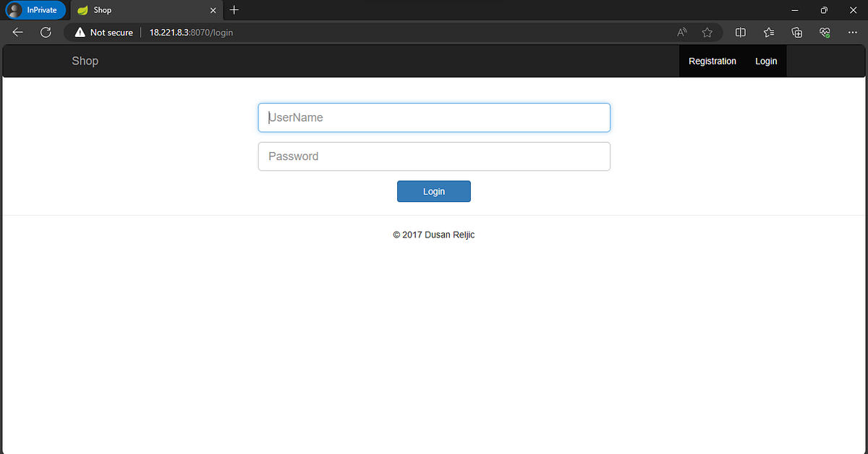Follow the Dusan Reljic copyright link
The height and width of the screenshot is (454, 868).
pos(449,235)
